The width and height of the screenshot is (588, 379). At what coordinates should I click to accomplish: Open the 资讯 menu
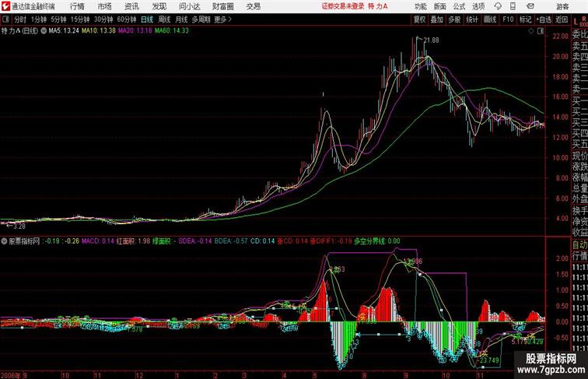pos(131,6)
